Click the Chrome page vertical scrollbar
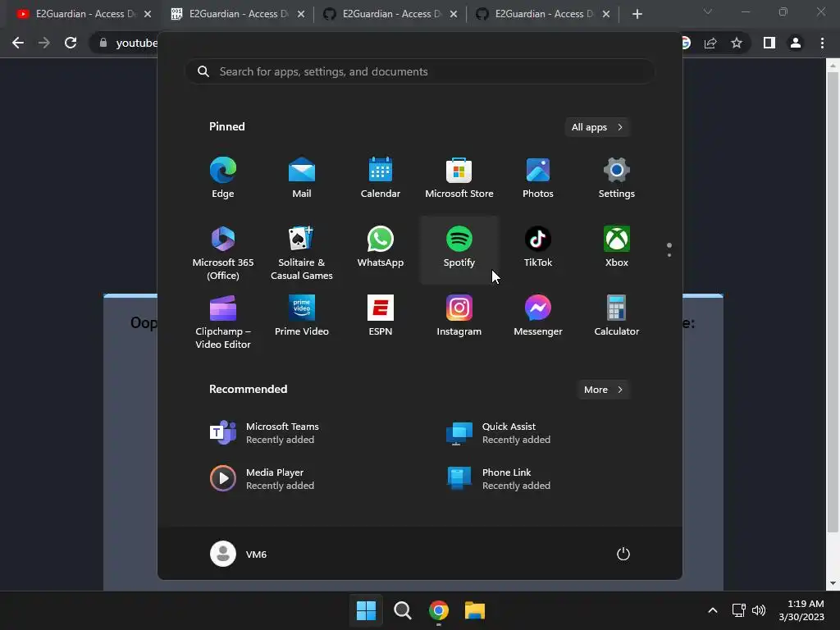 click(833, 302)
